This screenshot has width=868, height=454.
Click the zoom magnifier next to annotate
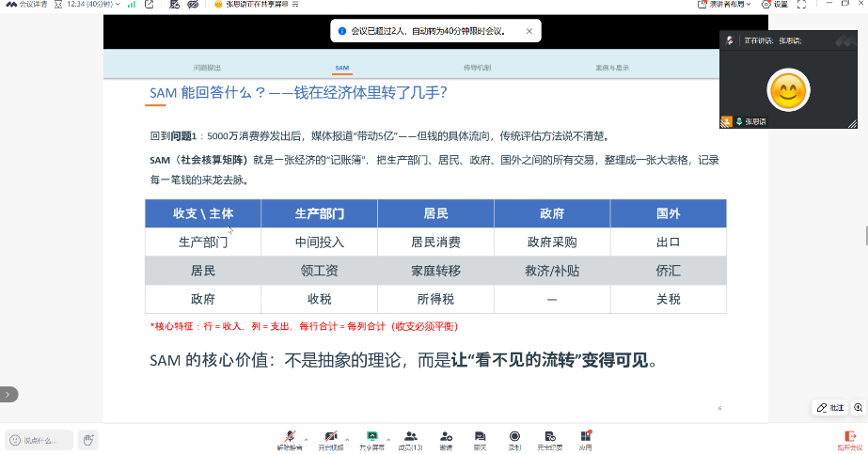[x=858, y=408]
